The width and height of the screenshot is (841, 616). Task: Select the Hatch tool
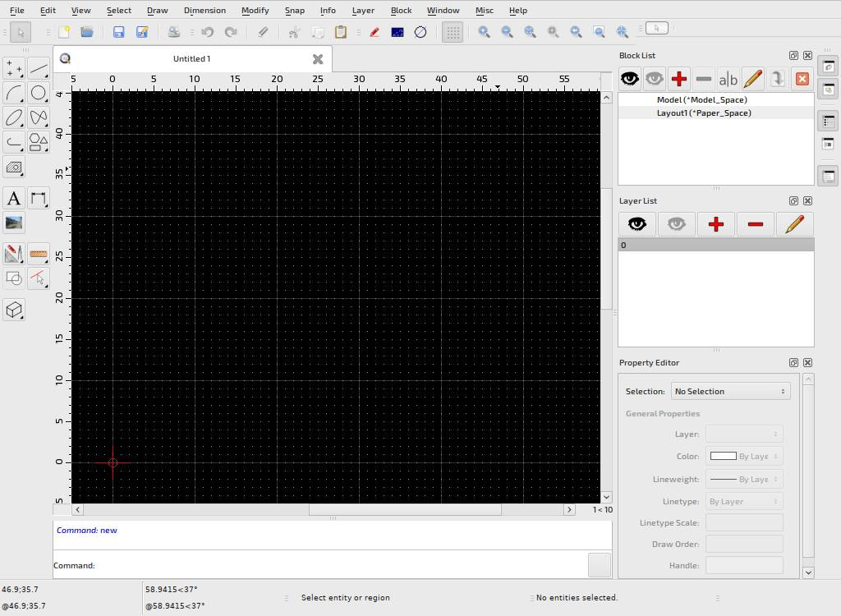pyautogui.click(x=14, y=167)
